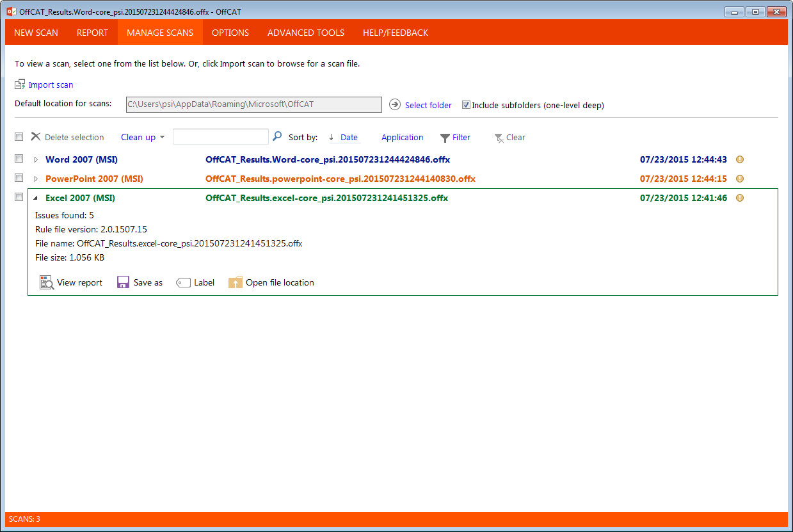Viewport: 793px width, 532px height.
Task: Click the Import scan icon
Action: point(20,84)
